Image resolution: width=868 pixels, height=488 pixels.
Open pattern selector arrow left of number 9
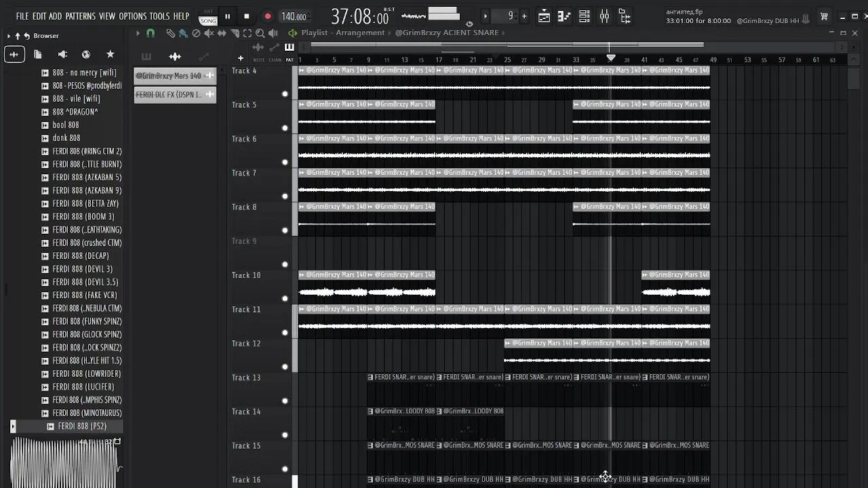[485, 16]
